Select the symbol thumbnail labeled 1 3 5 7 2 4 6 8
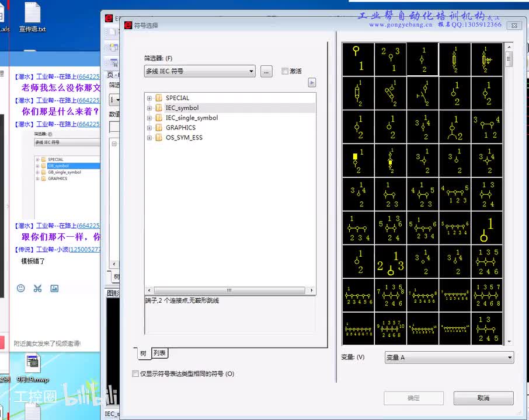The image size is (529, 420). (x=487, y=295)
